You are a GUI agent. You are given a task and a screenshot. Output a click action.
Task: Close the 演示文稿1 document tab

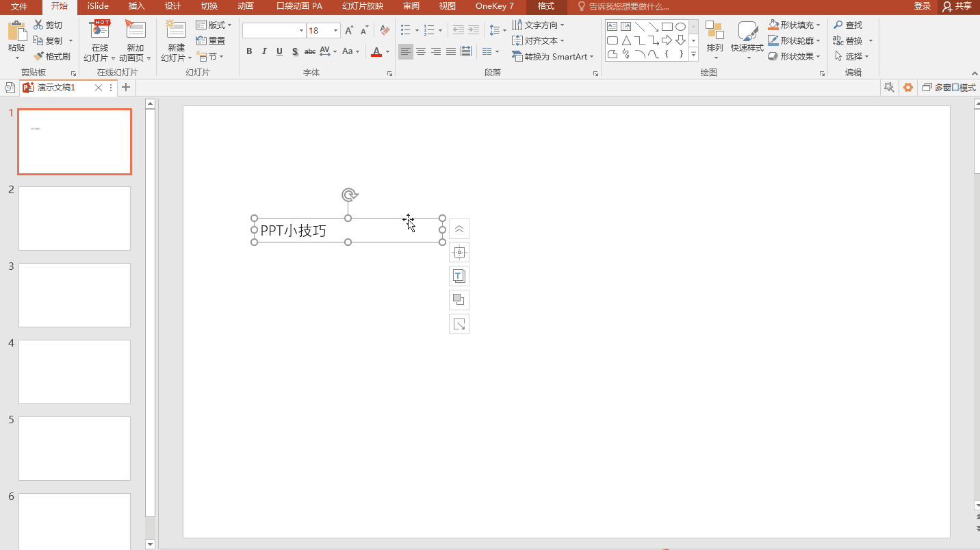point(99,88)
